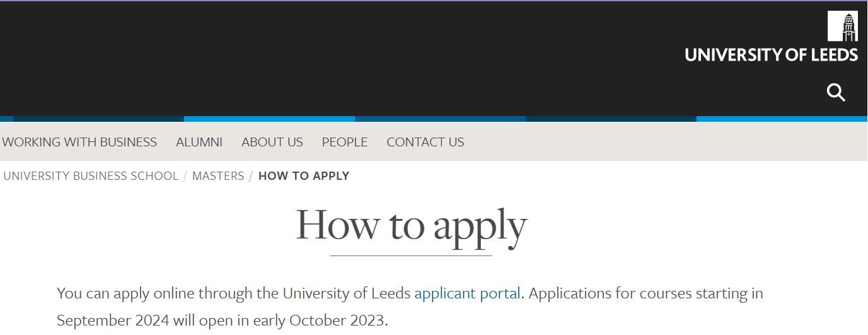
Task: Go back to Masters breadcrumb
Action: 218,176
